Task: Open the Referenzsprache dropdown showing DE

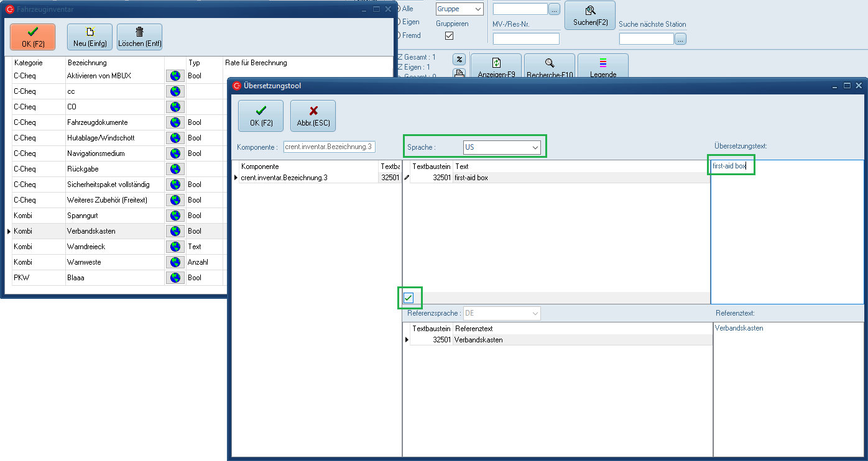Action: pos(501,314)
